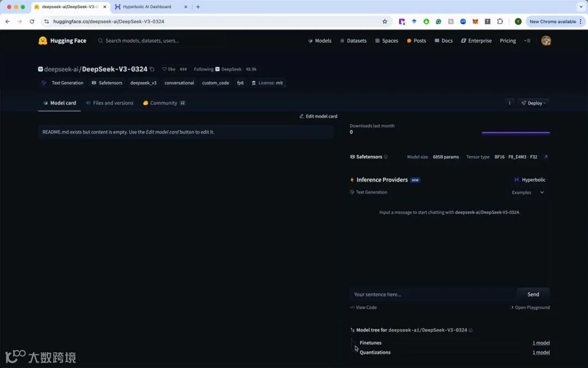Click the custom_code tag
The width and height of the screenshot is (588, 368).
coord(215,83)
